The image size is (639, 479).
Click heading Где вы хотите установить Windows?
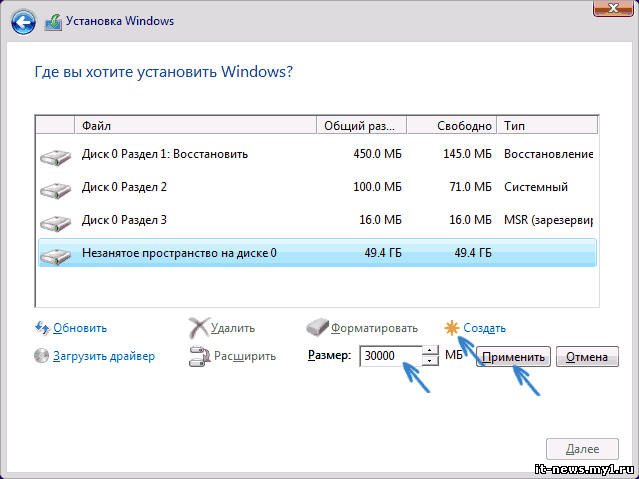coord(164,72)
